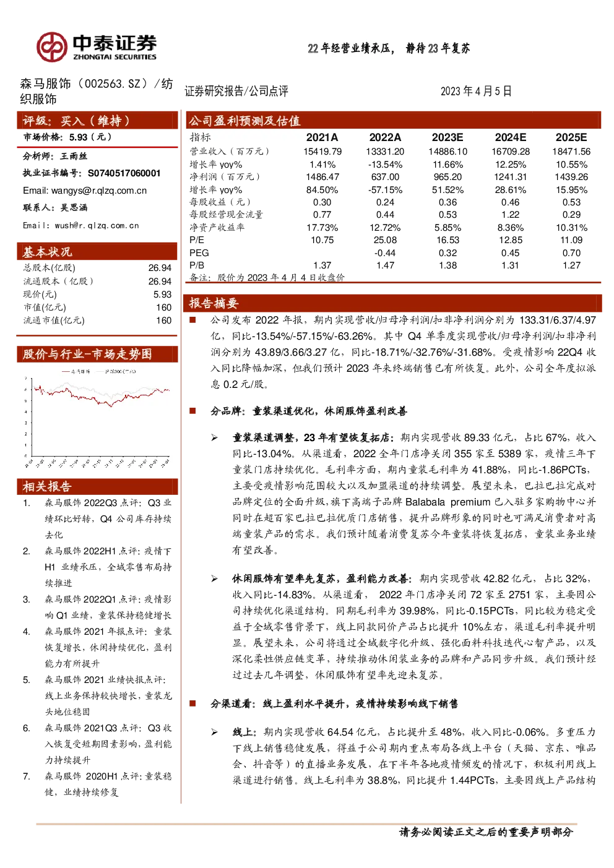Click the '证券研究报告/公司点评' label

click(236, 91)
